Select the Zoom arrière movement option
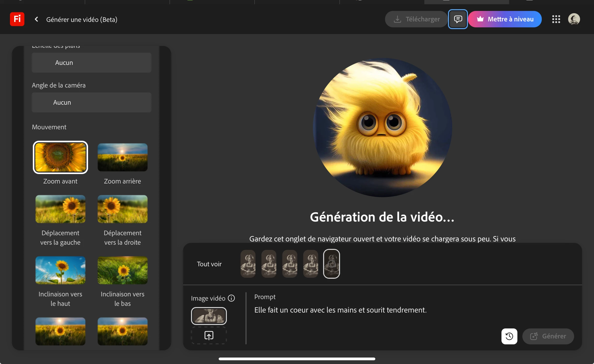This screenshot has width=594, height=364. 122,157
